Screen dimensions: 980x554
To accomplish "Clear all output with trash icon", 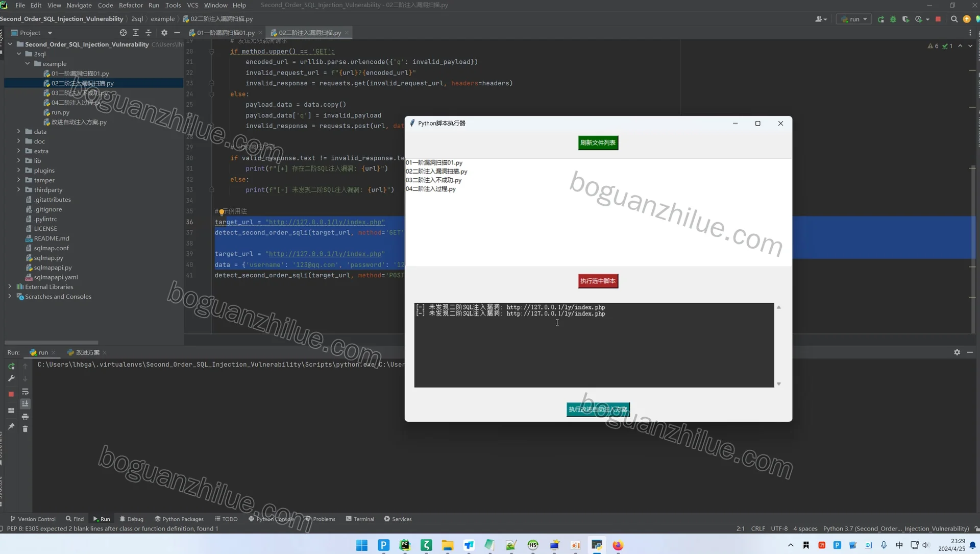I will click(25, 429).
